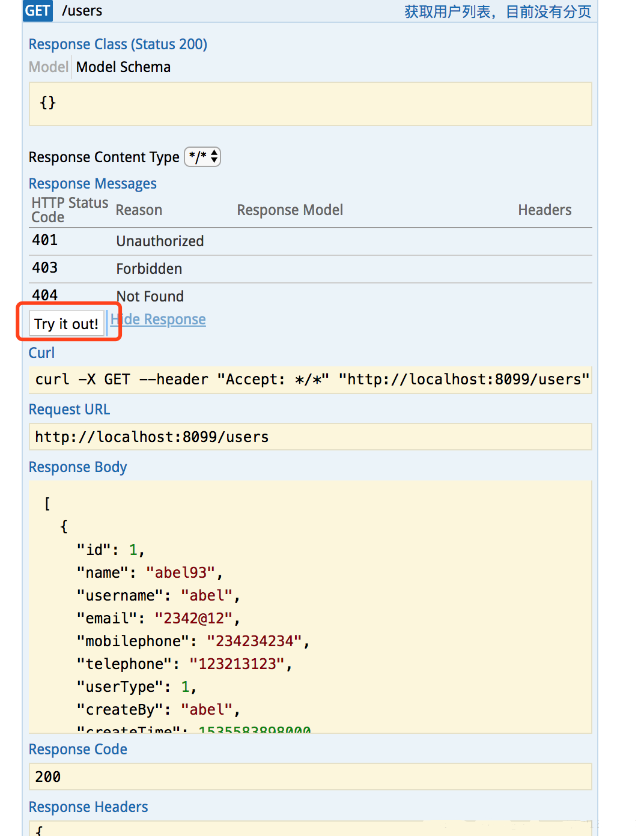The width and height of the screenshot is (644, 836).
Task: Click the "mobilephone": "234234234" line
Action: 193,641
